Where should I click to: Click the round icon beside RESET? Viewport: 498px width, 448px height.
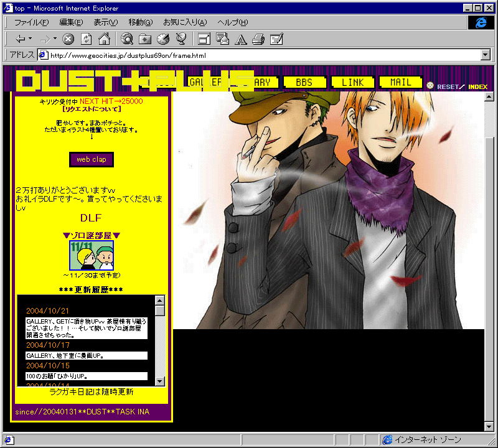pos(430,85)
